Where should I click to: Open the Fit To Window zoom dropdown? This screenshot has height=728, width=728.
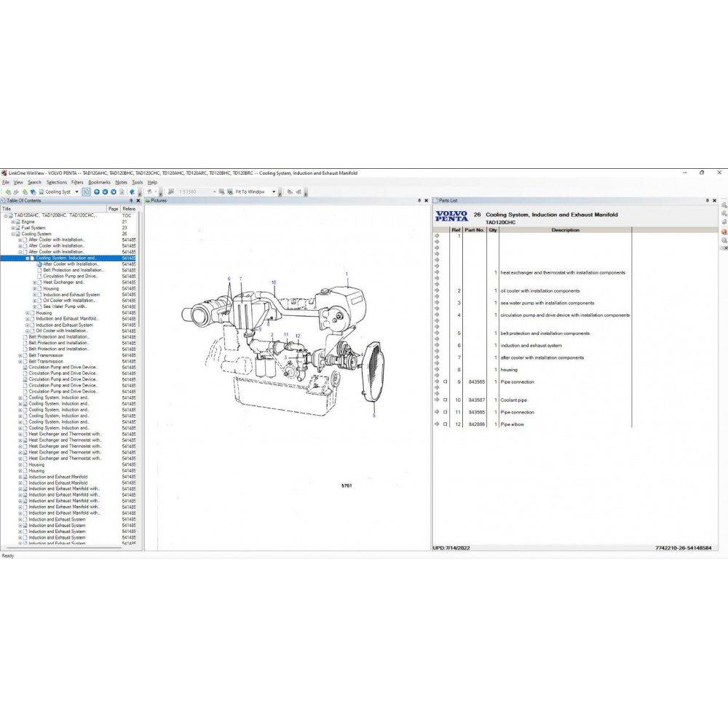[274, 192]
